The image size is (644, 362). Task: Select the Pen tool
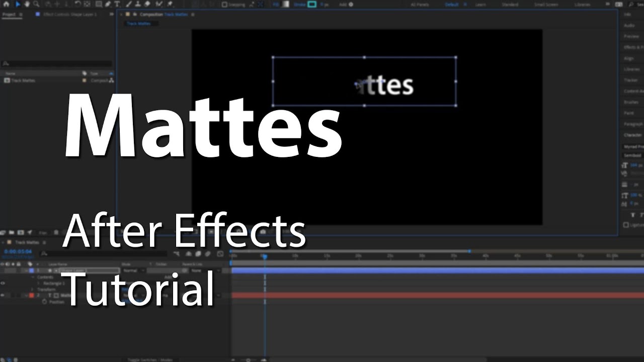click(x=108, y=4)
